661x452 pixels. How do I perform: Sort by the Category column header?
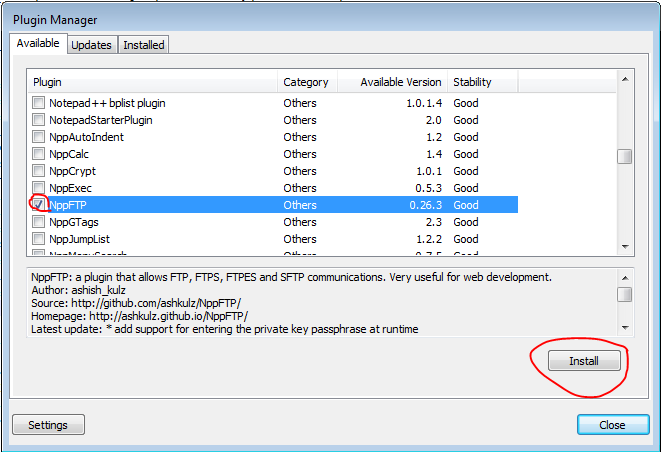[x=307, y=82]
